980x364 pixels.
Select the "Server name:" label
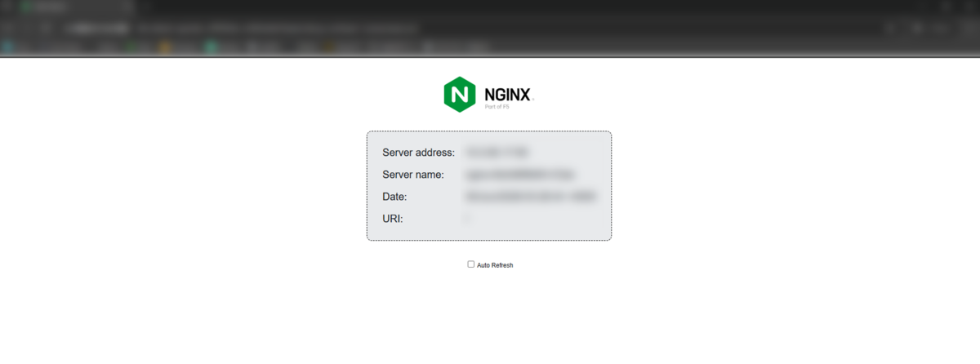(x=413, y=175)
